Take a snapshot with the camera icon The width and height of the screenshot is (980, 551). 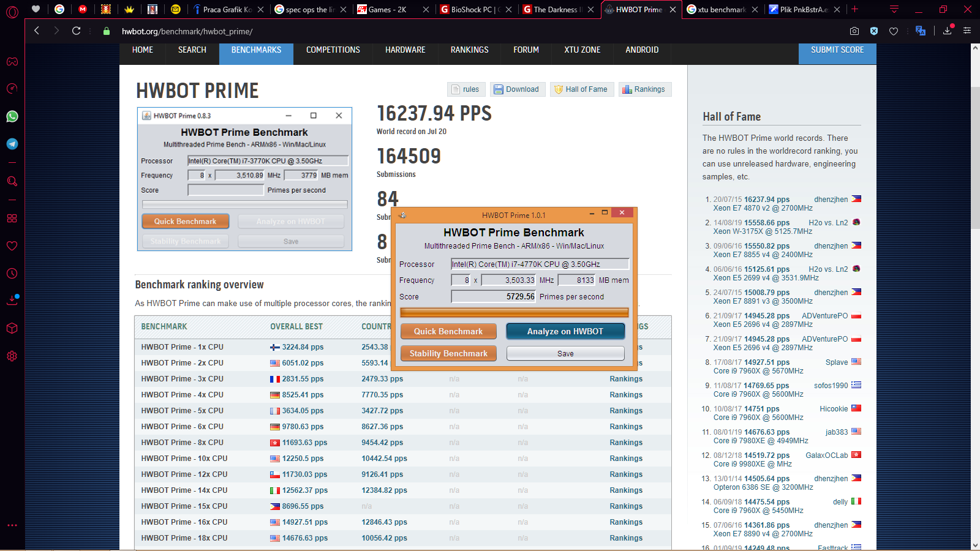854,31
